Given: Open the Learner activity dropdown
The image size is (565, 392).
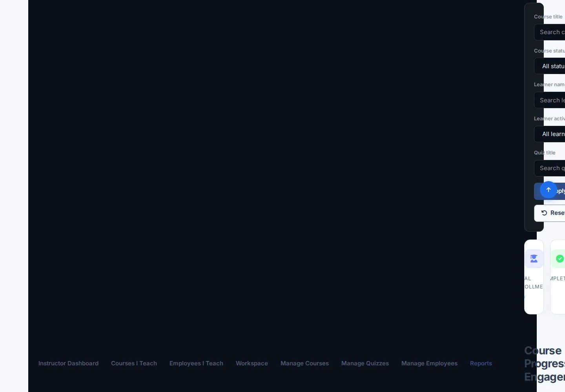Looking at the screenshot, I should pyautogui.click(x=550, y=134).
